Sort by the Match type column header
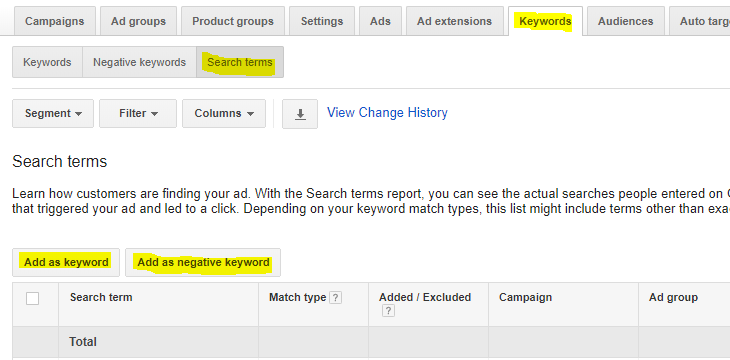This screenshot has height=360, width=730. pos(297,297)
